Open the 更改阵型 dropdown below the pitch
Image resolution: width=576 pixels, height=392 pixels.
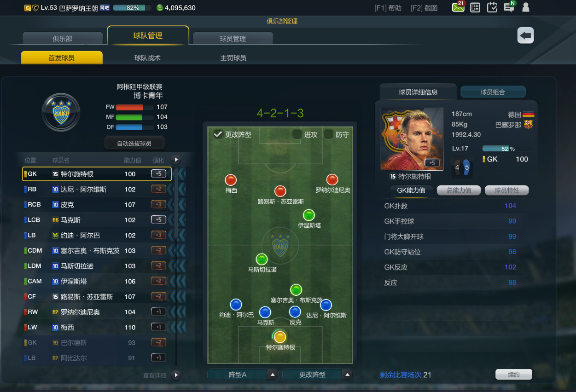(317, 375)
